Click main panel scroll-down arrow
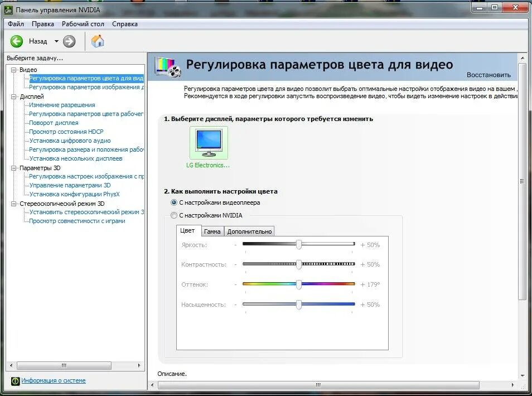The image size is (532, 396). [x=522, y=375]
